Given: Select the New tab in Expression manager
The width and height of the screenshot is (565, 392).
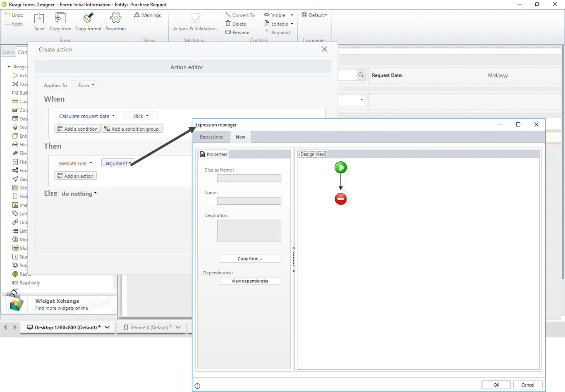Looking at the screenshot, I should 240,137.
